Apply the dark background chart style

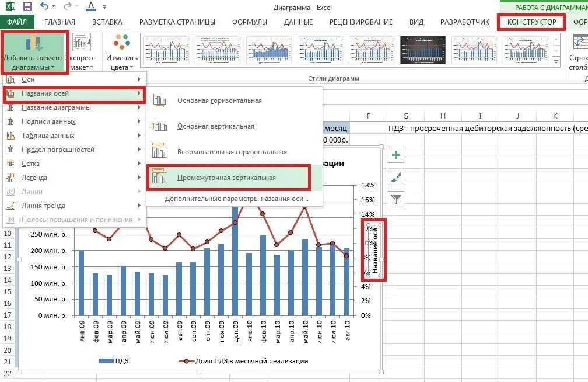(422, 50)
